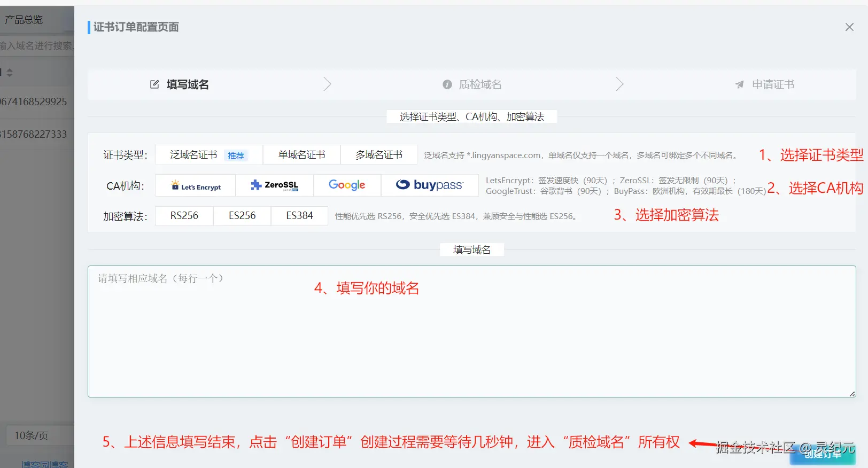The image size is (868, 468).
Task: Click the RS256 performance hint text
Action: click(x=457, y=216)
